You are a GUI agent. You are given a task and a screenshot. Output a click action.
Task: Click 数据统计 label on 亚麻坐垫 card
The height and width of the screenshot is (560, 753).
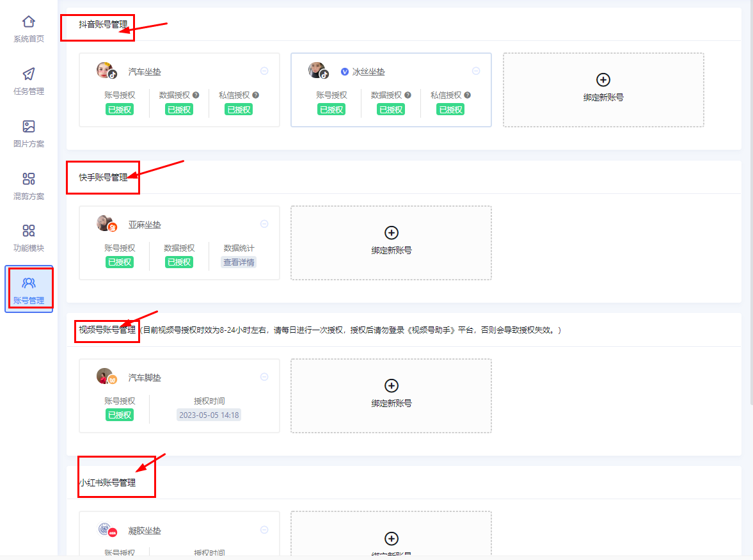(239, 248)
